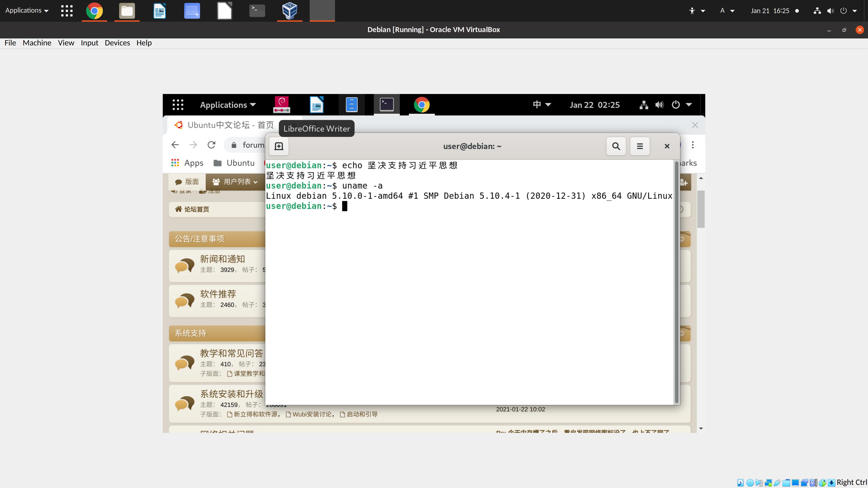Open 启动和引导 subforum link
This screenshot has height=488, width=868.
point(359,414)
